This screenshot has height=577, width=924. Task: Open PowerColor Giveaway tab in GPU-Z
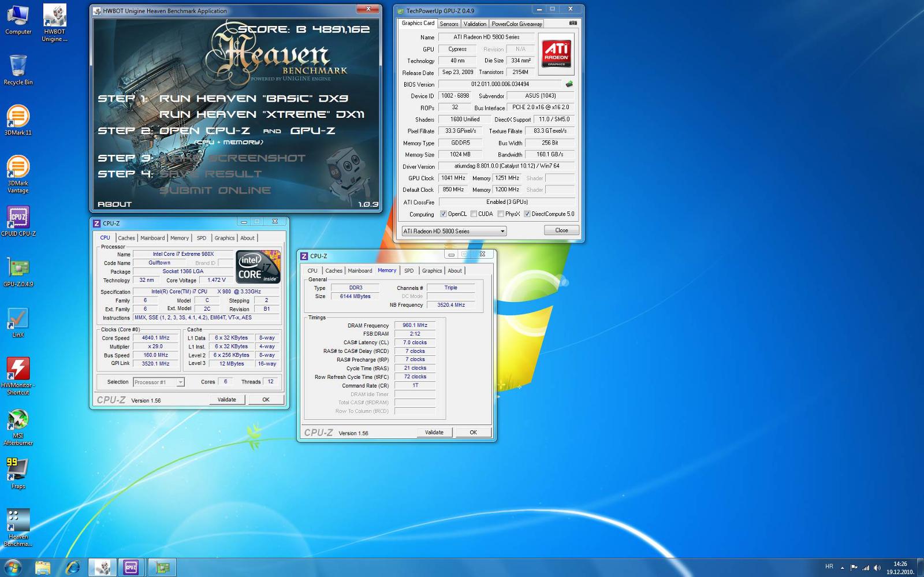(517, 24)
